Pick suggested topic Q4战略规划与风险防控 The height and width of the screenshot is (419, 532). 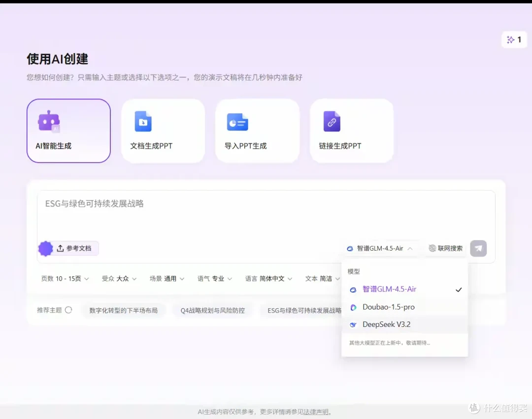(213, 311)
